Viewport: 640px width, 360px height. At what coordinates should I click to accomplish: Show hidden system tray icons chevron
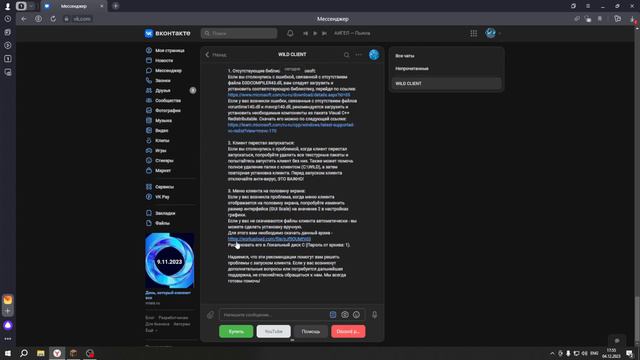[552, 353]
